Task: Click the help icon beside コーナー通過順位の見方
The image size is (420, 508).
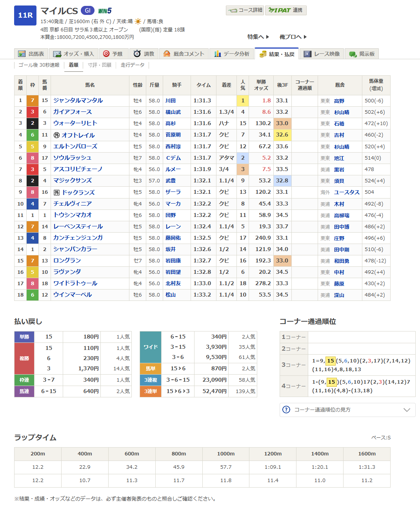Action: point(286,410)
